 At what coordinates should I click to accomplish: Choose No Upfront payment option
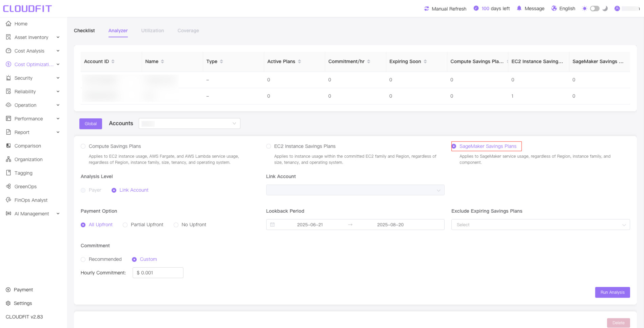click(x=176, y=225)
